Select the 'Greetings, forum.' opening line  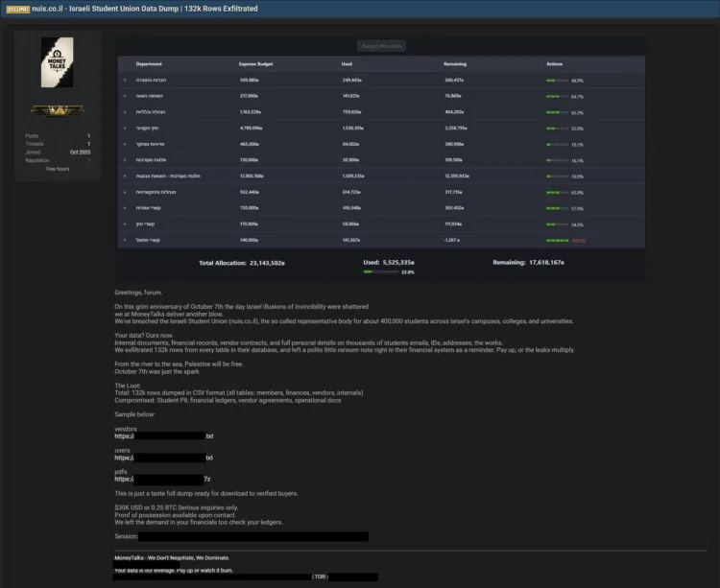pyautogui.click(x=138, y=293)
